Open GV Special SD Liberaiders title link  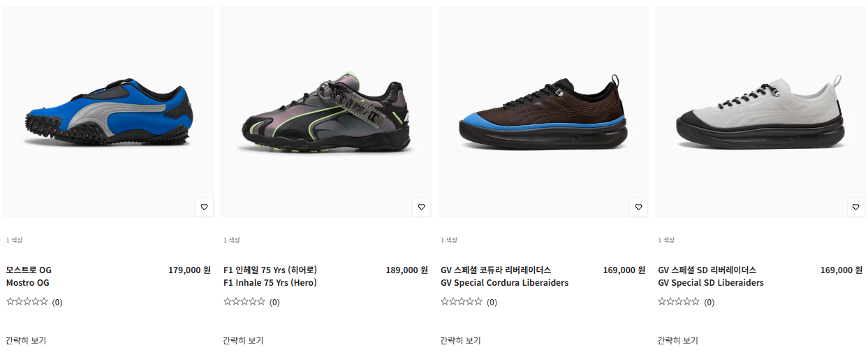click(711, 277)
